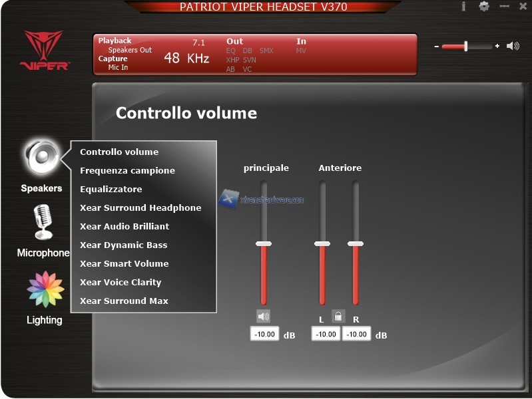The height and width of the screenshot is (399, 532).
Task: Choose Equalizzatore in the speakers menu
Action: pyautogui.click(x=111, y=189)
